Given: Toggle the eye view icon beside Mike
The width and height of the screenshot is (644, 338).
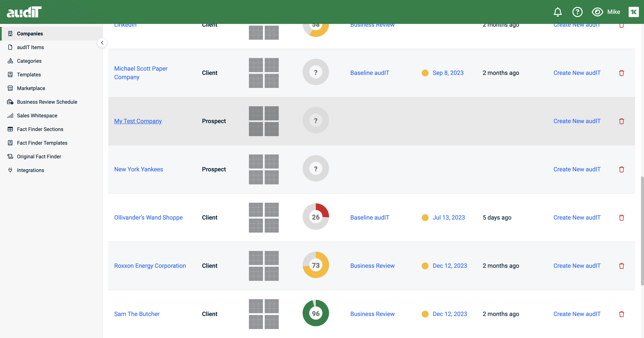Looking at the screenshot, I should [597, 12].
